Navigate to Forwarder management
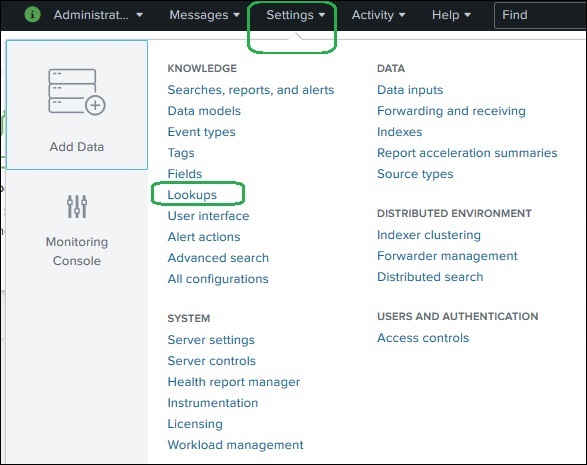The height and width of the screenshot is (465, 587). coord(447,256)
